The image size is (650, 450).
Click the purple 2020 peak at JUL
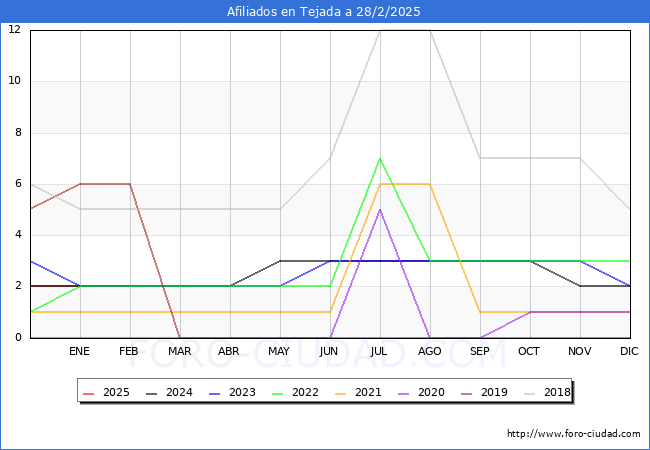click(x=380, y=210)
